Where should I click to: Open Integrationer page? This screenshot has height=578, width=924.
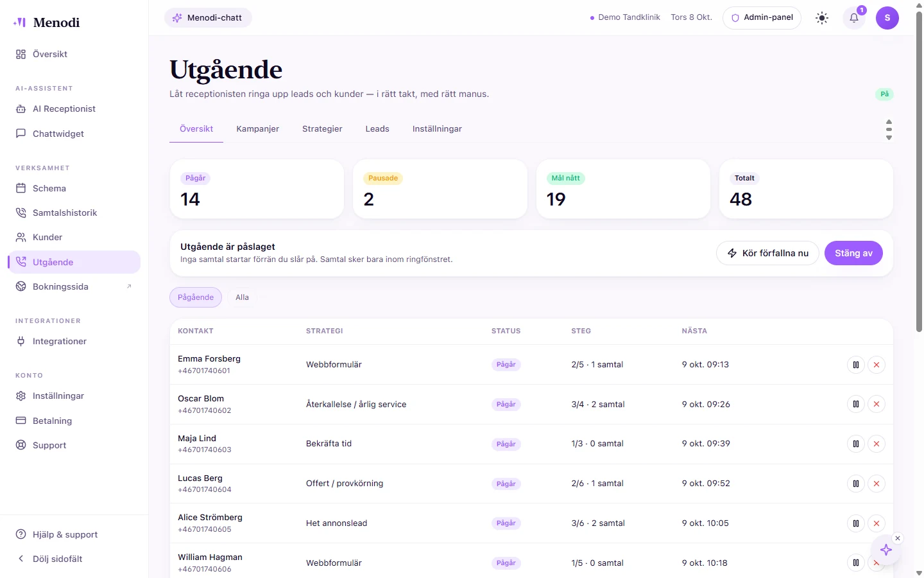click(x=74, y=342)
